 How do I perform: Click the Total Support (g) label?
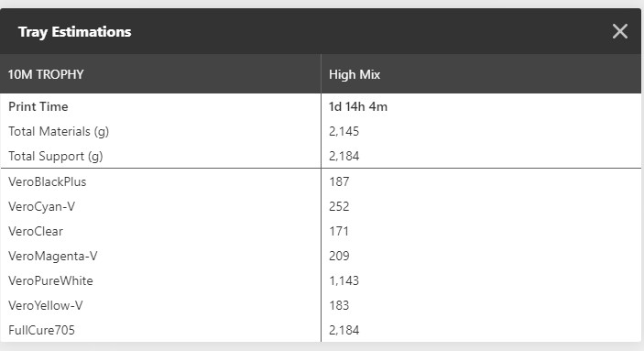(x=56, y=156)
